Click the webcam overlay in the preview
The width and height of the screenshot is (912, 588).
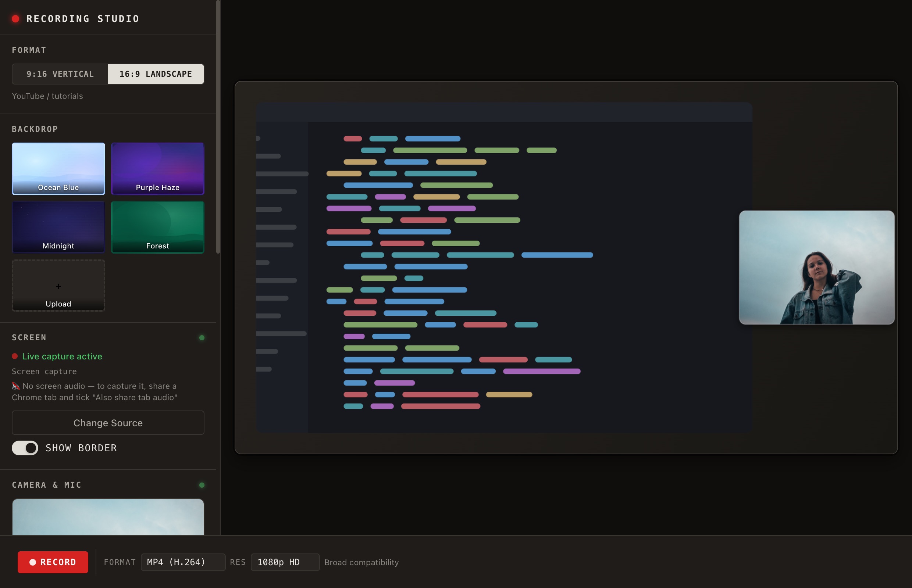[817, 267]
